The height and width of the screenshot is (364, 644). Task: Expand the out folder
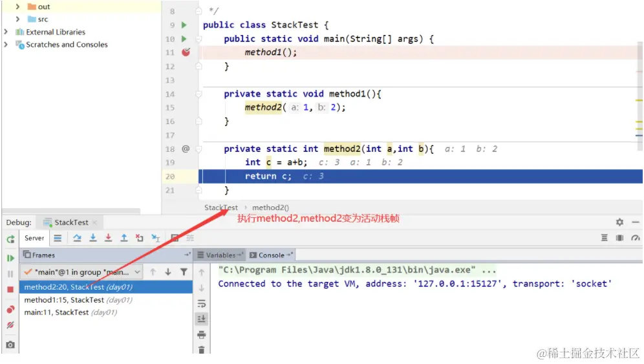(17, 6)
